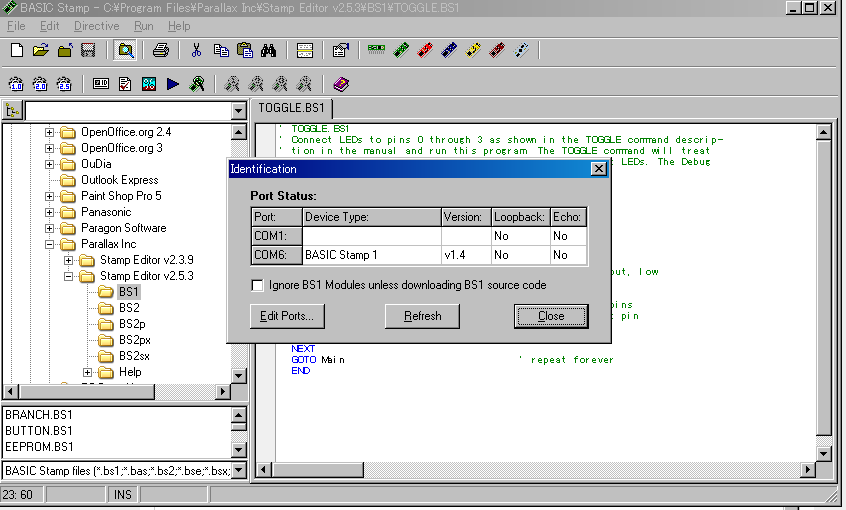Screen dimensions: 846x510
Task: Click the Save floppy disk icon
Action: point(88,51)
